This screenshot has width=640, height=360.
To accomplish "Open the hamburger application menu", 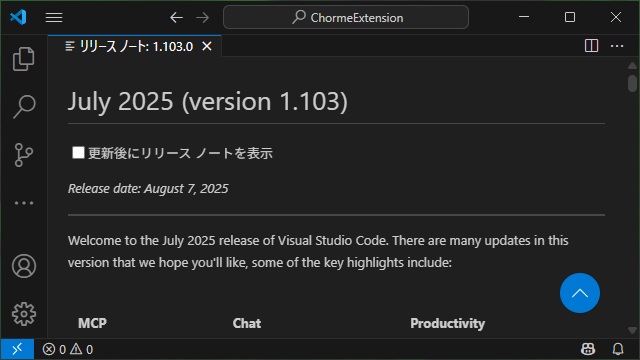I will (54, 18).
